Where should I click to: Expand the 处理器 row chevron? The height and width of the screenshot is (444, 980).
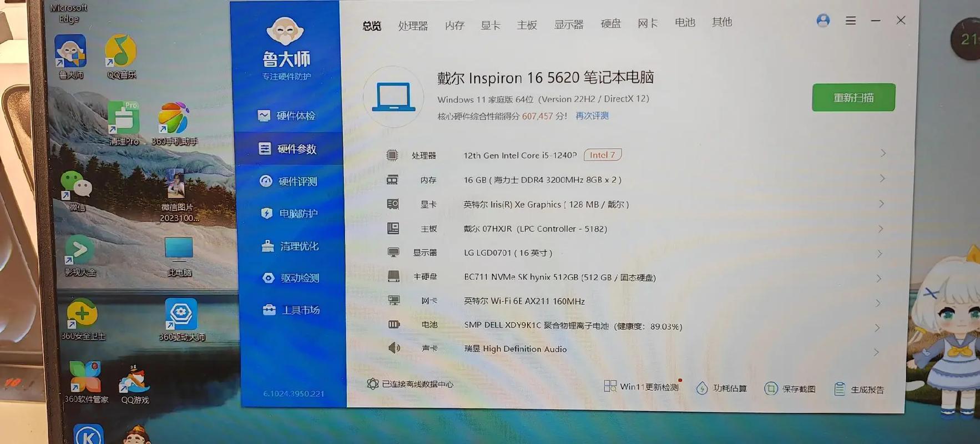click(x=882, y=153)
